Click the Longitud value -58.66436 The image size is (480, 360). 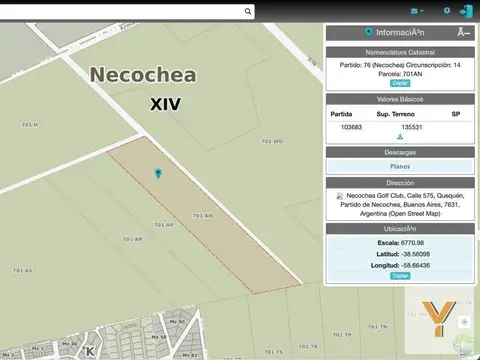pos(416,265)
